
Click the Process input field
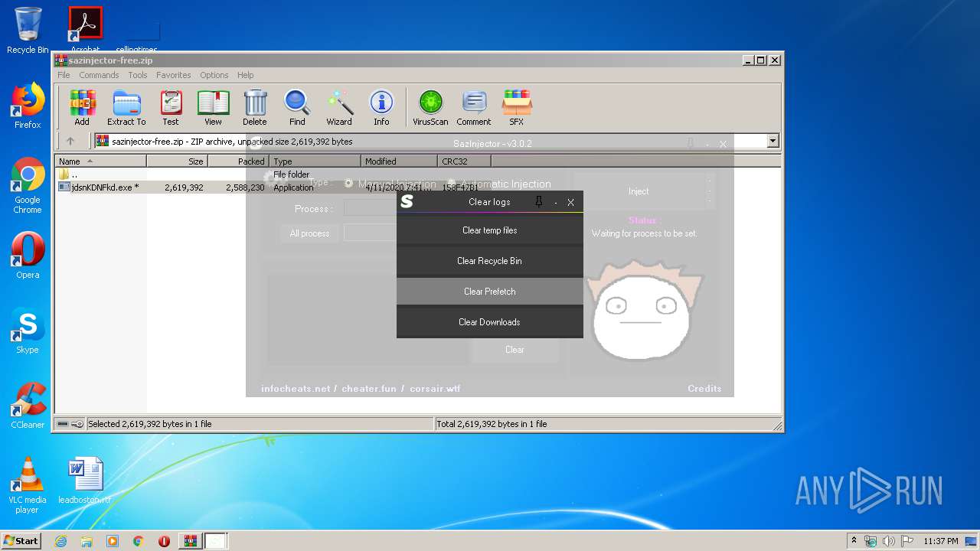[x=371, y=208]
